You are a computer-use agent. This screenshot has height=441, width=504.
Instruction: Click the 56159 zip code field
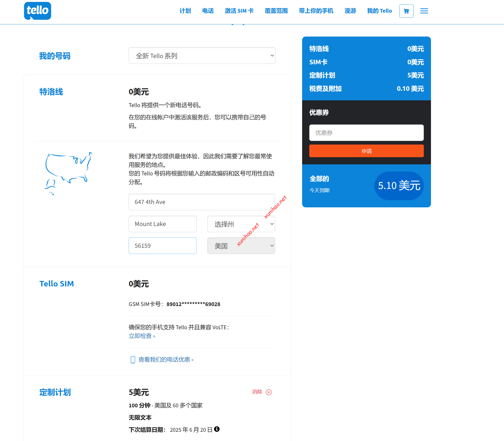pos(162,246)
